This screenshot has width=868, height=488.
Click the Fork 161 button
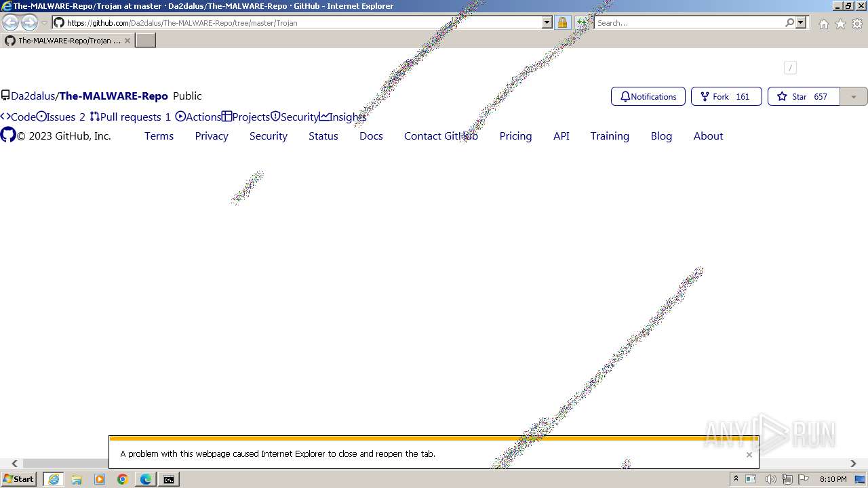(x=726, y=96)
